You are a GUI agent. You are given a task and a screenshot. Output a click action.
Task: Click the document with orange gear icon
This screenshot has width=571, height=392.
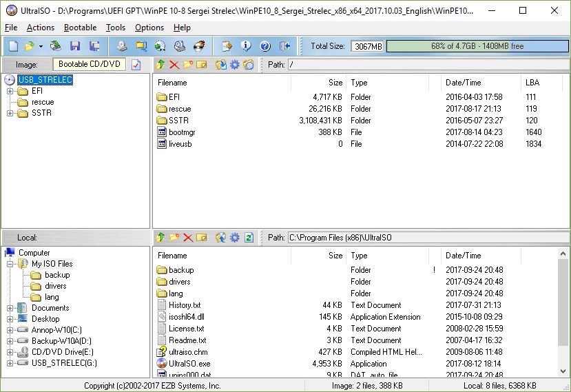point(227,46)
